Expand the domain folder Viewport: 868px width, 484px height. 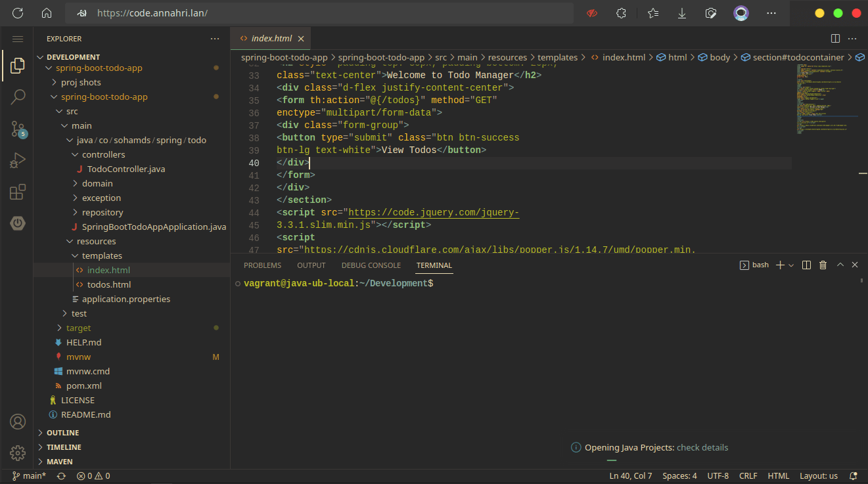97,183
